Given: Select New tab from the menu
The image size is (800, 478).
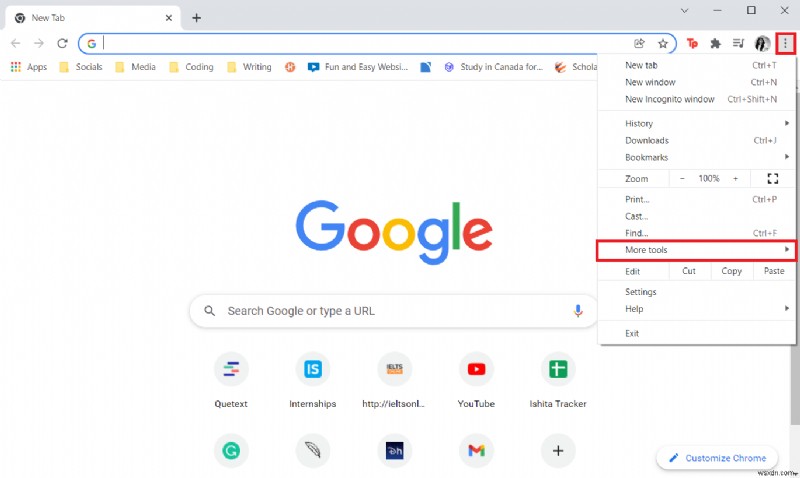Looking at the screenshot, I should [696, 65].
